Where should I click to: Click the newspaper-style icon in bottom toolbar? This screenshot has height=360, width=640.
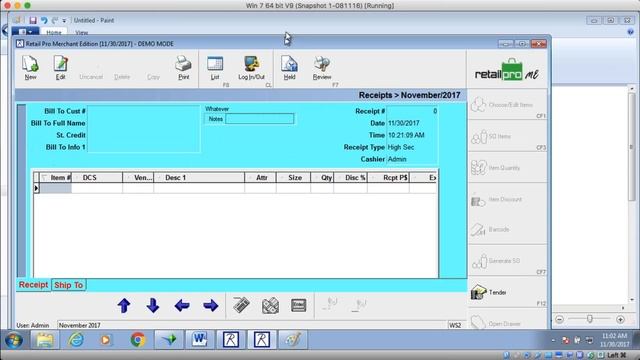tap(270, 305)
